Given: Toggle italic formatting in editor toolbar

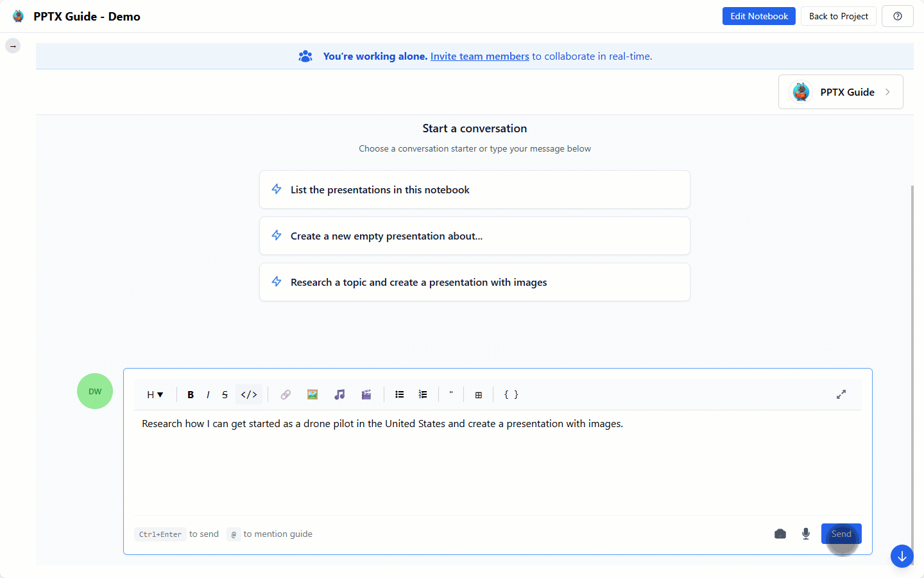Looking at the screenshot, I should pyautogui.click(x=208, y=395).
